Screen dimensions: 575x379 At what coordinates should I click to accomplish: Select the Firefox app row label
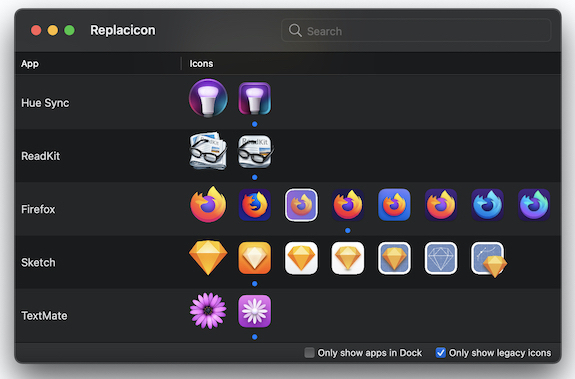pos(38,209)
